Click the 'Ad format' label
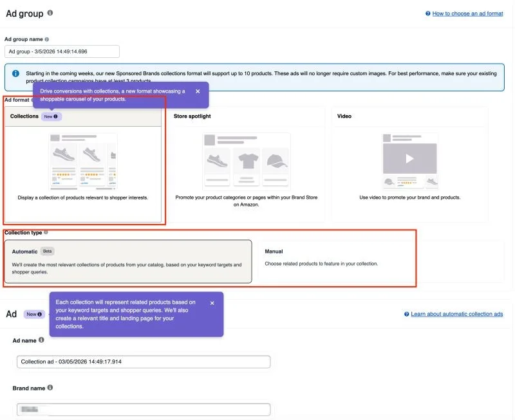This screenshot has height=420, width=515. tap(17, 100)
